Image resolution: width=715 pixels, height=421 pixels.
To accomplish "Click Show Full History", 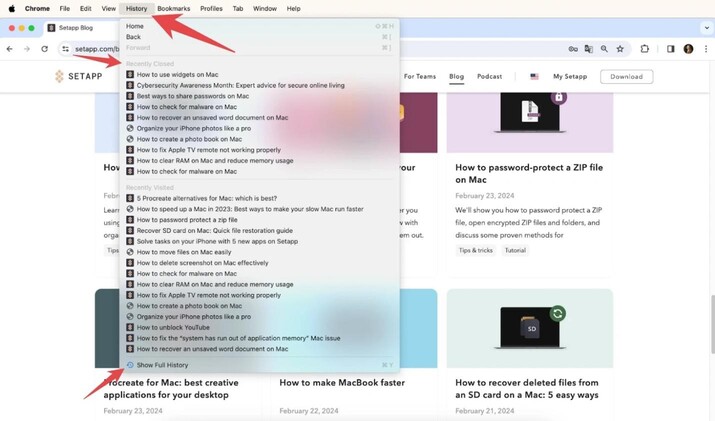I will (x=259, y=365).
